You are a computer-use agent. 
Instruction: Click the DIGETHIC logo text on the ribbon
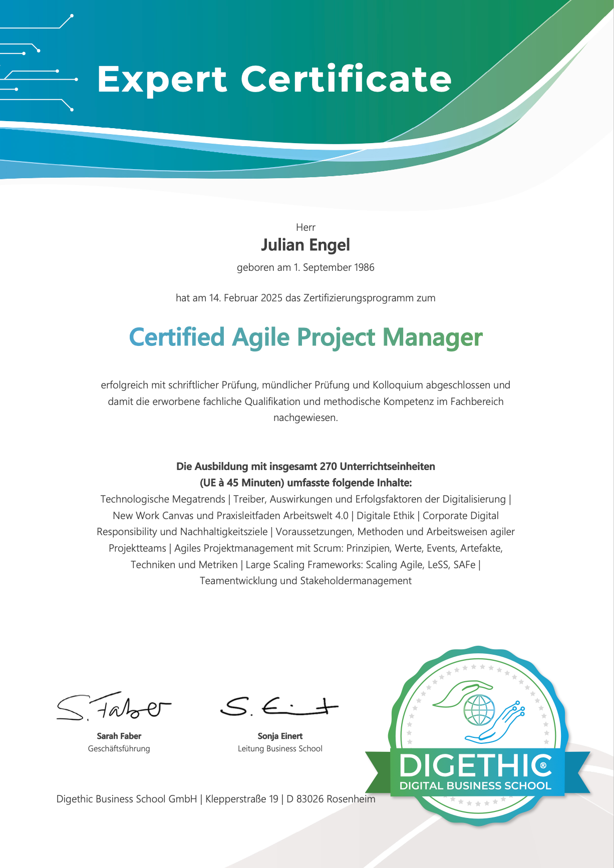click(475, 766)
